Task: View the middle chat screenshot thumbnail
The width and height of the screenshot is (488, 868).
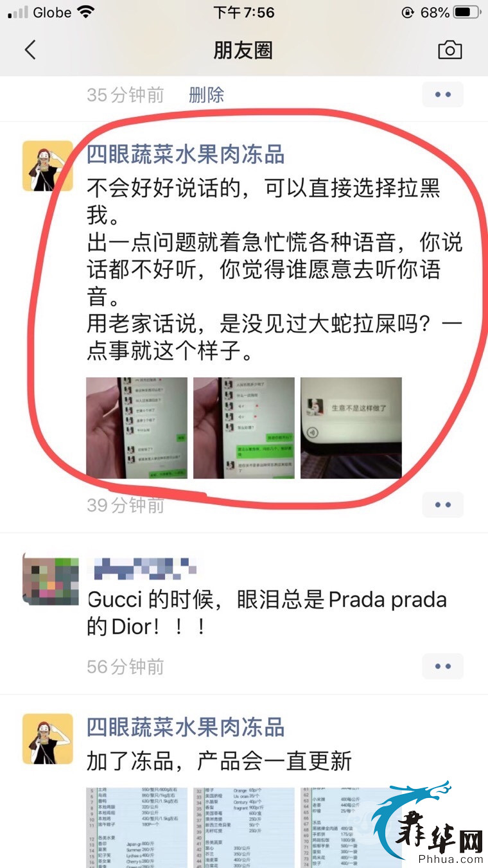Action: coord(244,428)
